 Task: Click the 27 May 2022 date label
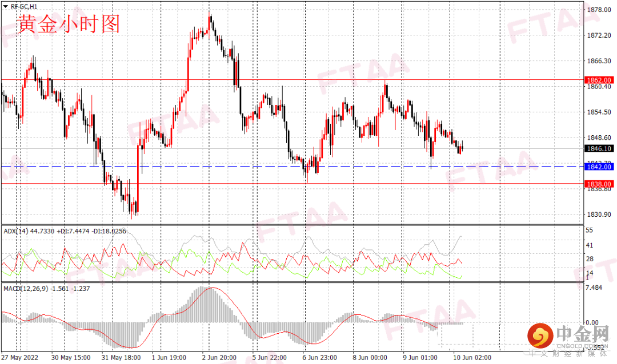(19, 357)
